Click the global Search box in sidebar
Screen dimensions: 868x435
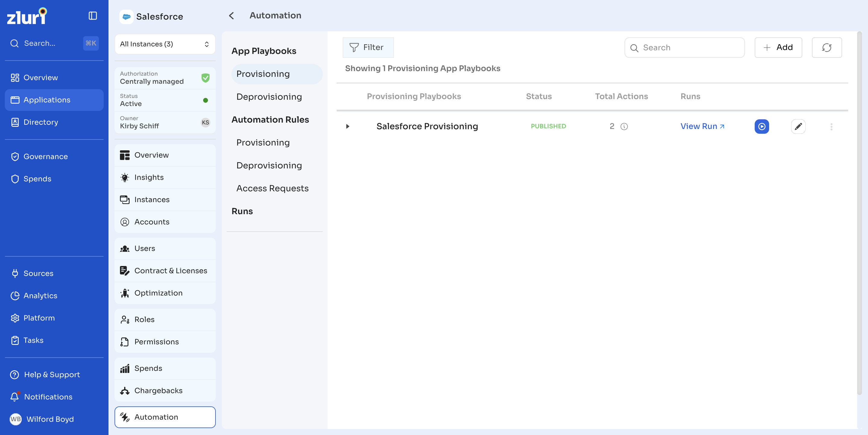tap(54, 43)
